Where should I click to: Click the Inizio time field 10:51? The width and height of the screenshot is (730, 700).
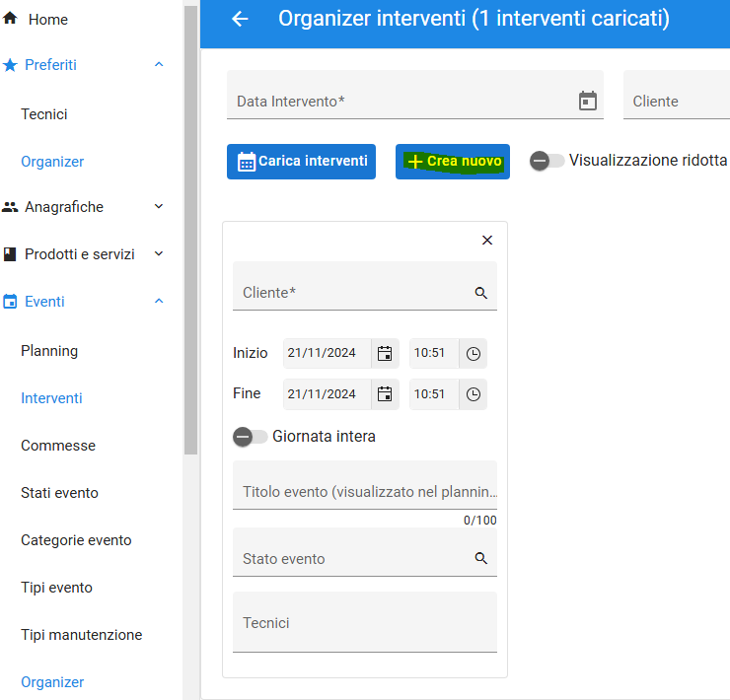click(x=434, y=354)
